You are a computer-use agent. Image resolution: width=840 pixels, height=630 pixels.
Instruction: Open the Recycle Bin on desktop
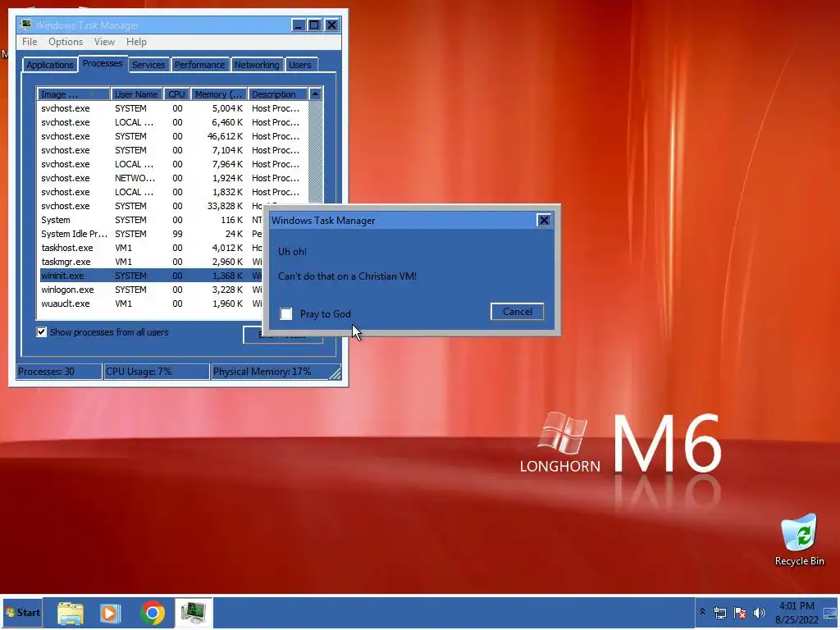(799, 540)
